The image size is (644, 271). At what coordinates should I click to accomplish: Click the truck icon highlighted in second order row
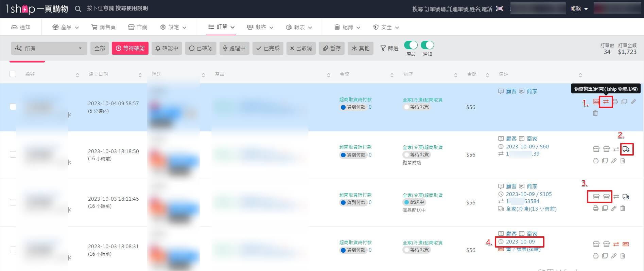point(626,149)
